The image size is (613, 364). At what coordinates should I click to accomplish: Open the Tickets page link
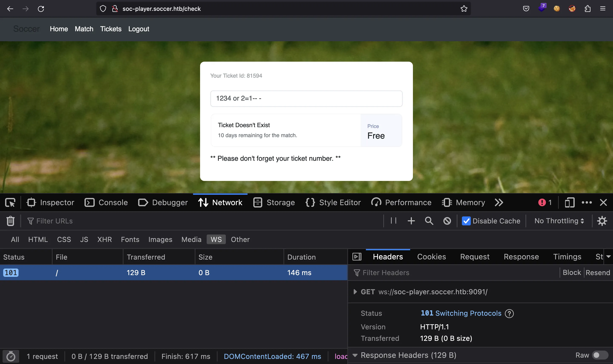coord(111,29)
